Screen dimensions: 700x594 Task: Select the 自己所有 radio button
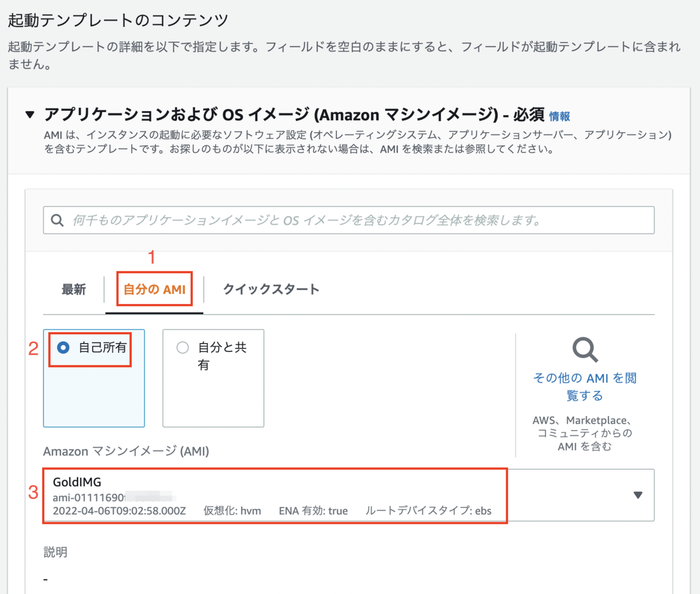pos(64,348)
